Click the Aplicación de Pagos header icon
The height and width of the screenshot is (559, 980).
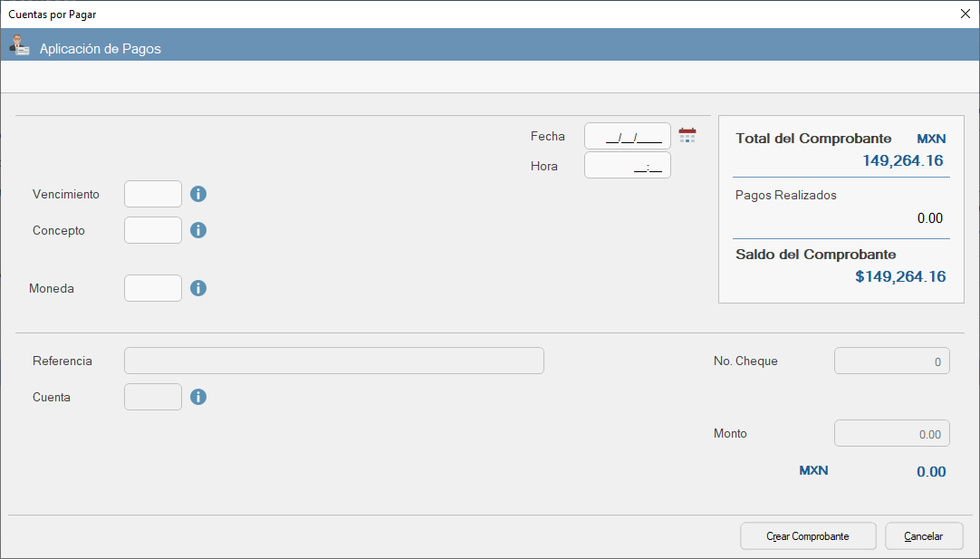pos(19,46)
